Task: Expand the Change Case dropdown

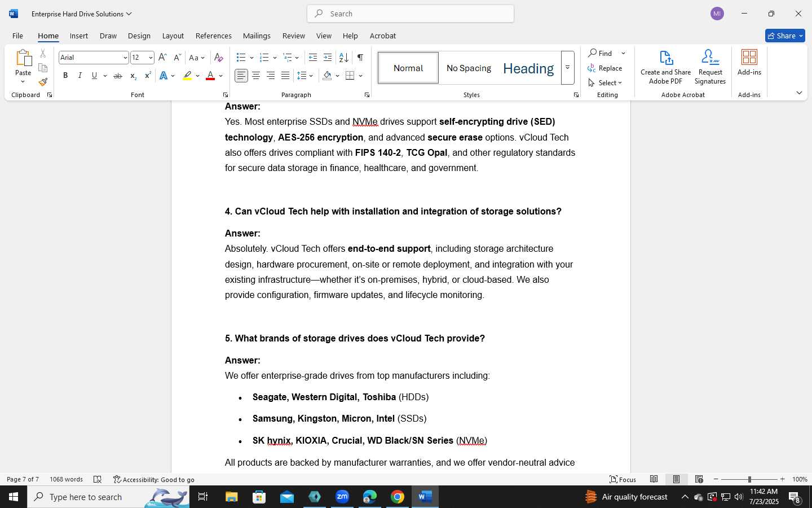Action: click(x=203, y=58)
